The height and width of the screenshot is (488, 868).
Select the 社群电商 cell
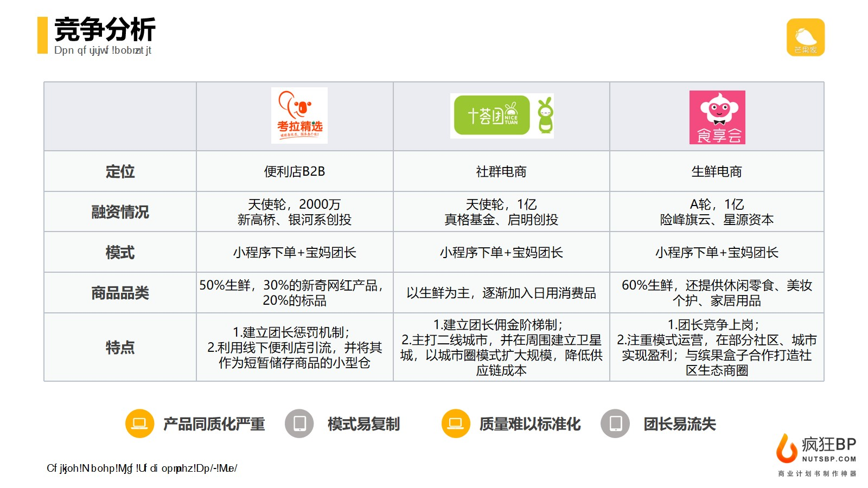(501, 171)
